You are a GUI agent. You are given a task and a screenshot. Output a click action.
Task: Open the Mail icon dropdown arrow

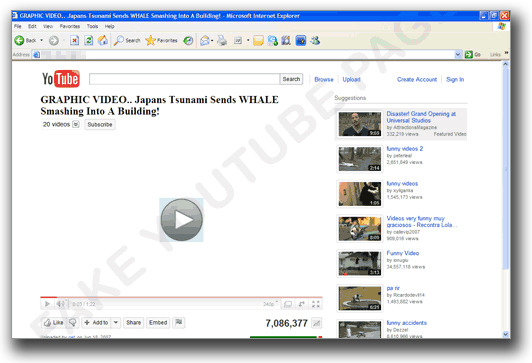click(212, 41)
